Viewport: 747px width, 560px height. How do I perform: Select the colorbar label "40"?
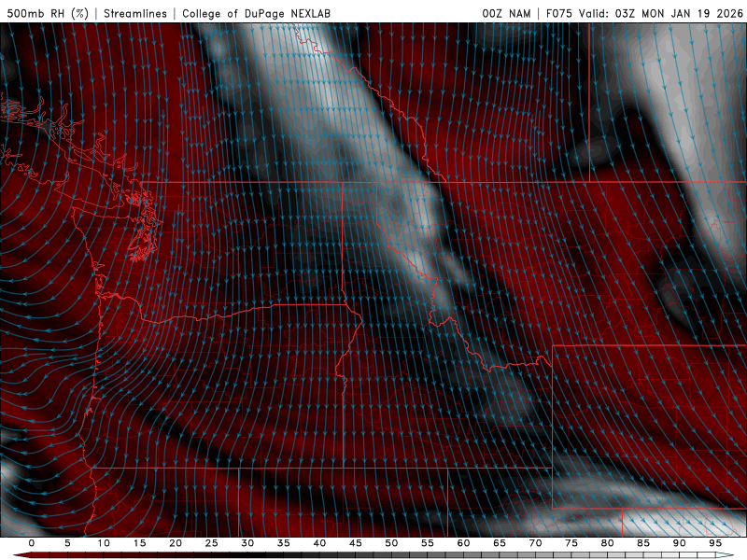pyautogui.click(x=319, y=543)
